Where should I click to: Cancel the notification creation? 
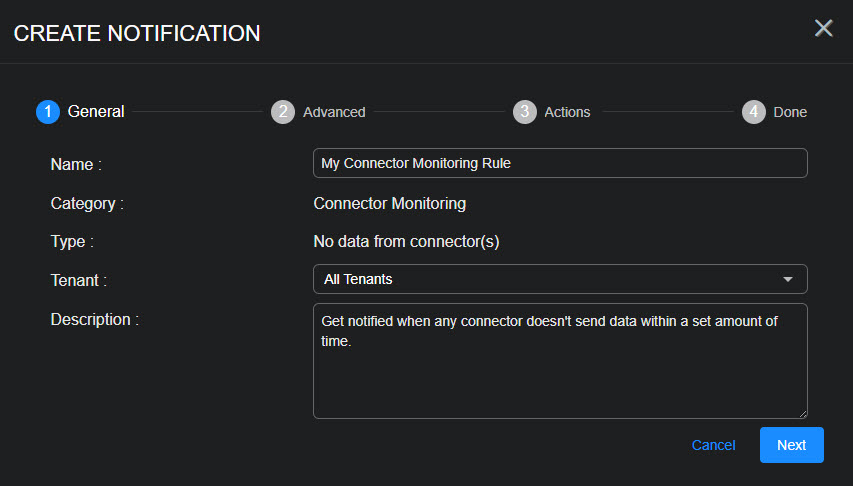tap(713, 445)
